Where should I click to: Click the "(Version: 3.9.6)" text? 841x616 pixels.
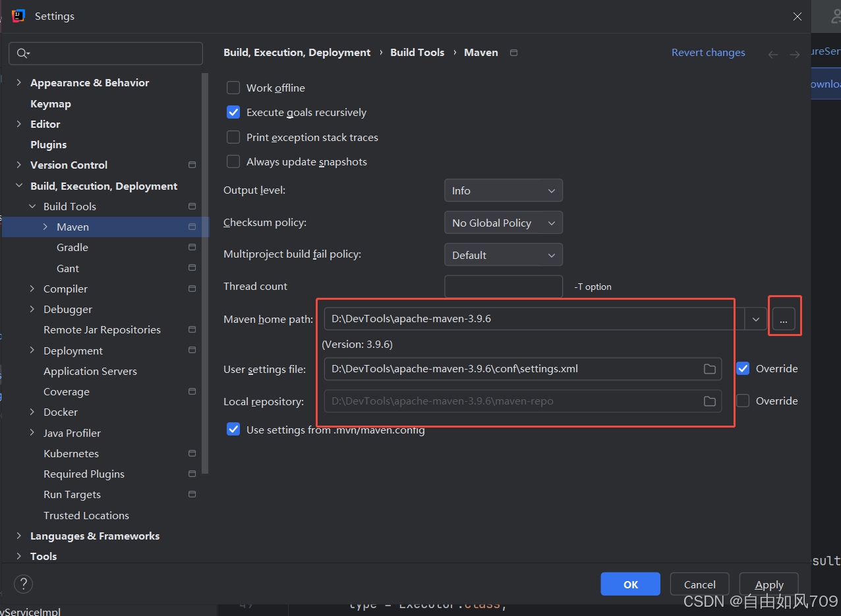[357, 344]
